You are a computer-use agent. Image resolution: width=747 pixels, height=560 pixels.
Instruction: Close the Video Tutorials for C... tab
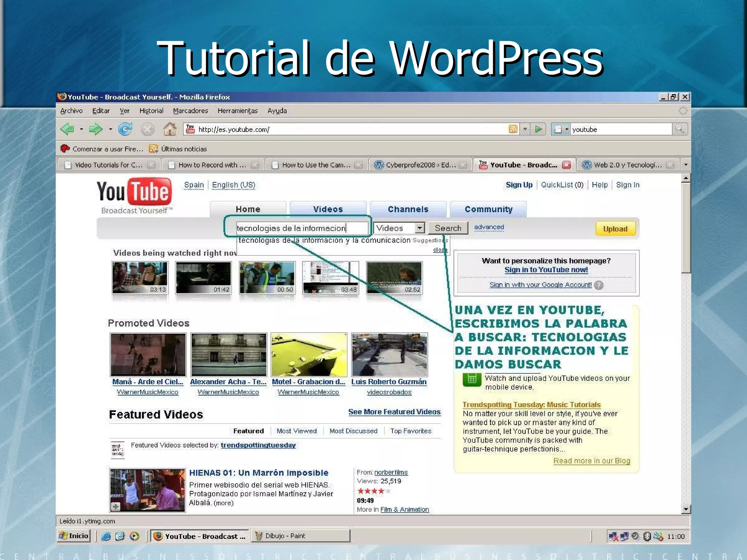tap(151, 165)
